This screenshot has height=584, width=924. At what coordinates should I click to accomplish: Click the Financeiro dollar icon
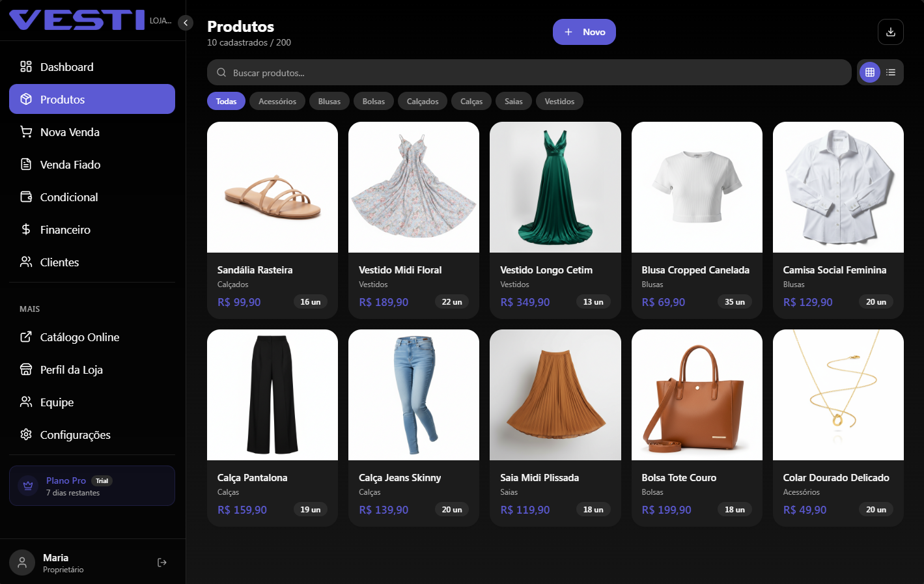coord(26,229)
